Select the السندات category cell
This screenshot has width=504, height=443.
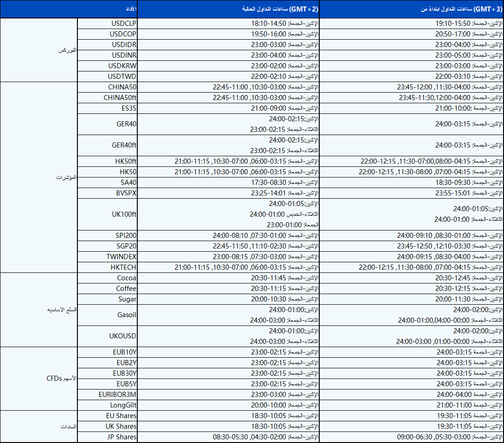(x=39, y=426)
